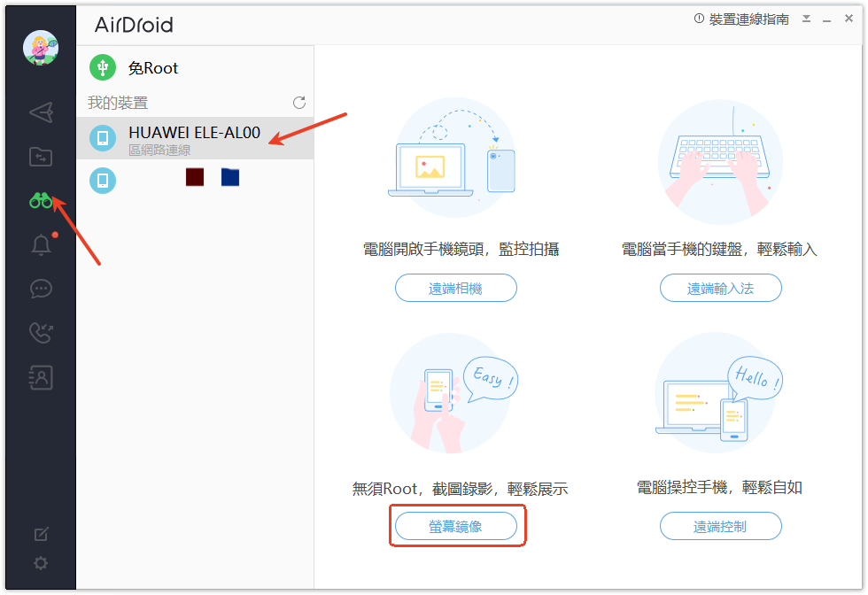Close the AirDroid window
The image size is (868, 595).
[x=849, y=19]
